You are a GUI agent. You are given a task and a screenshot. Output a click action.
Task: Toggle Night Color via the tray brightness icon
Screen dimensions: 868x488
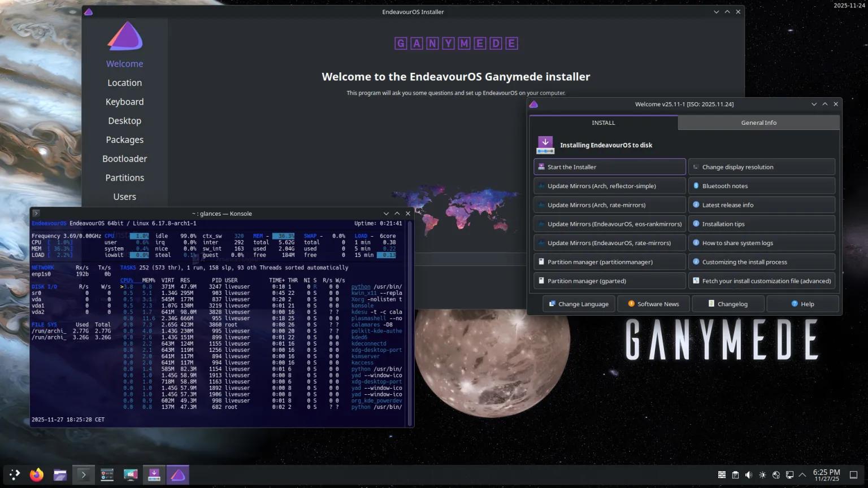coord(762,474)
